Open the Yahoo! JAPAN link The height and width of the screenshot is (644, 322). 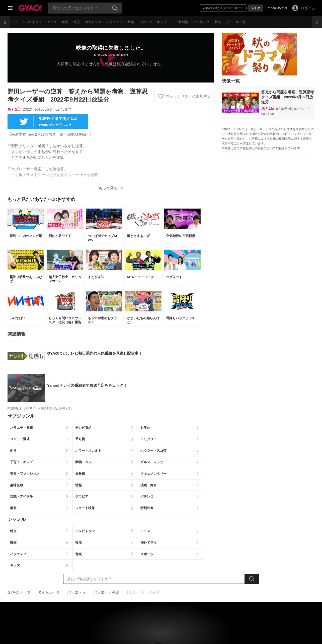277,8
